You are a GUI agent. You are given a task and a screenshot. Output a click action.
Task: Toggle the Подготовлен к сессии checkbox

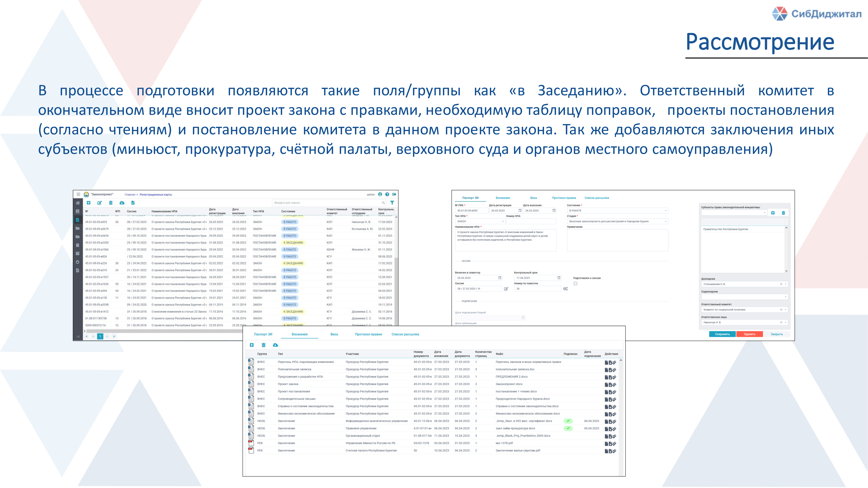[x=575, y=283]
